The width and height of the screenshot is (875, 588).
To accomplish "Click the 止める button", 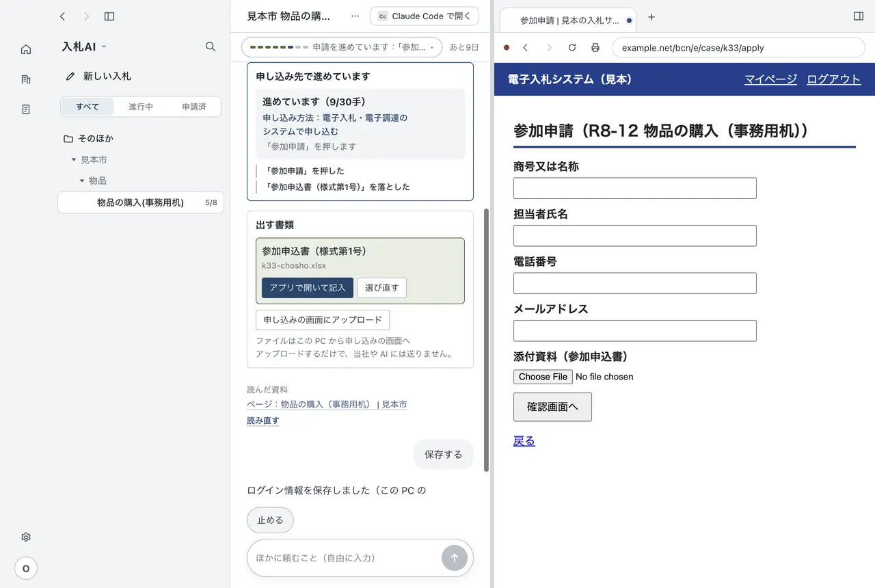I will point(270,520).
